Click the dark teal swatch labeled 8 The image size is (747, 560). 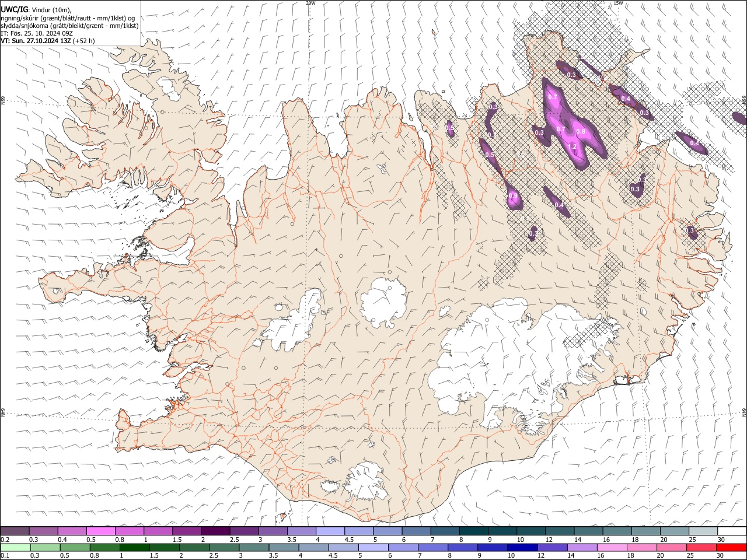pos(473,531)
